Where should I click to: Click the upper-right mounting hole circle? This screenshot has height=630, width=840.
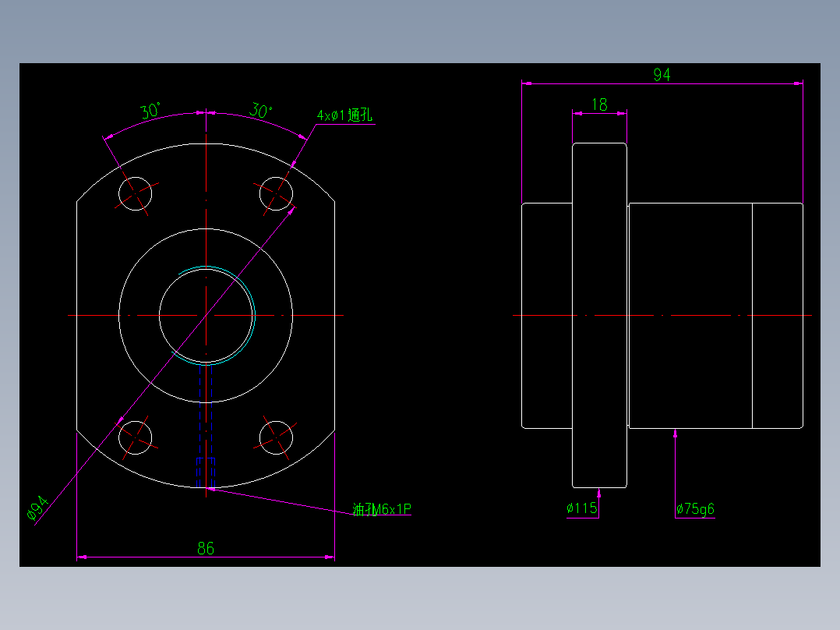[x=276, y=193]
